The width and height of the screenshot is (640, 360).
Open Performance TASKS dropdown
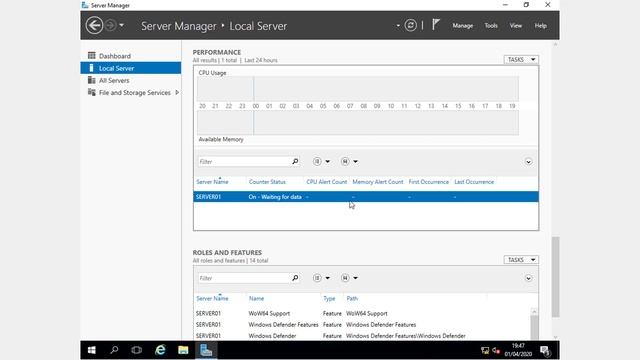pyautogui.click(x=521, y=60)
